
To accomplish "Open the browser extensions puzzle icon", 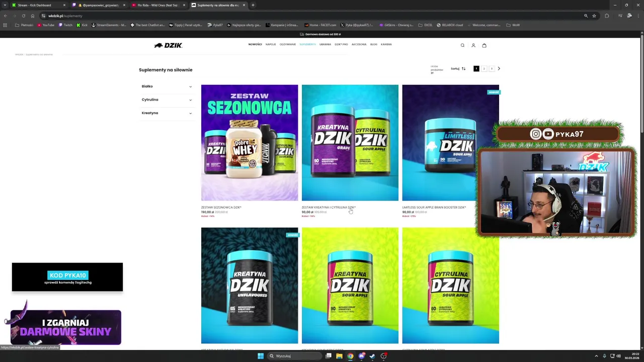I will tap(607, 16).
